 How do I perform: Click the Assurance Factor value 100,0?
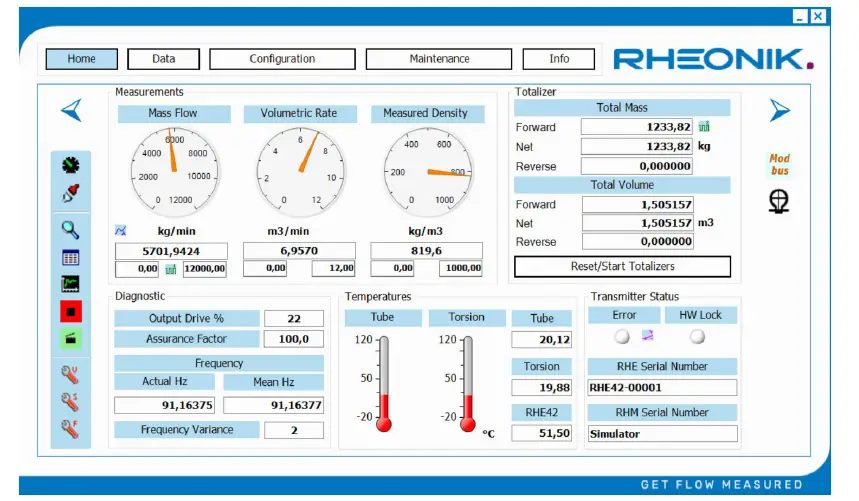[x=294, y=339]
